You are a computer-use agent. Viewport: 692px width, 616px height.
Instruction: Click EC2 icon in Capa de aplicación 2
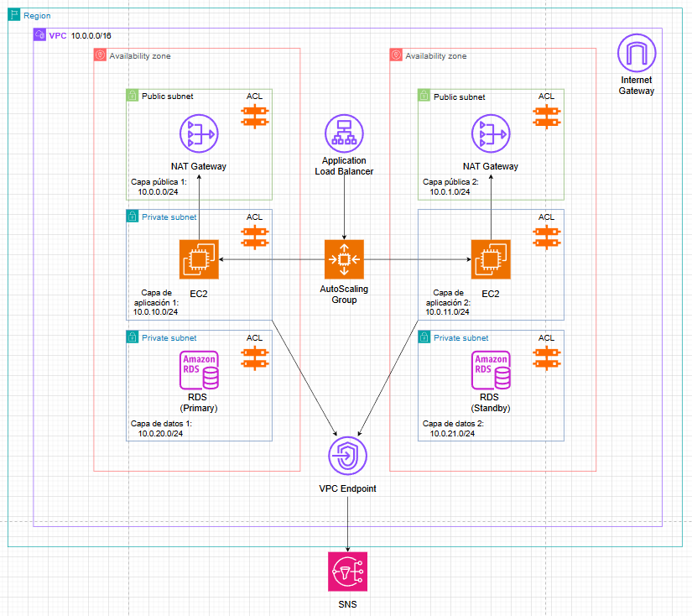491,259
